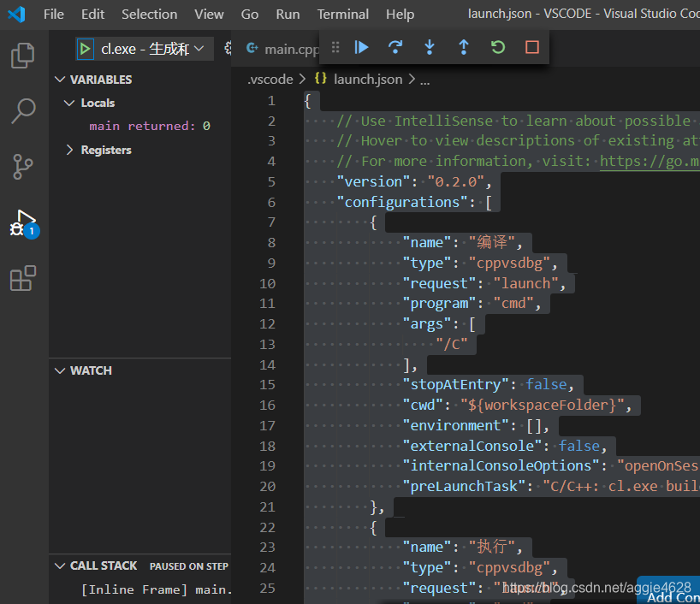Expand the Registers group
Viewport: 700px width, 604px height.
(69, 150)
